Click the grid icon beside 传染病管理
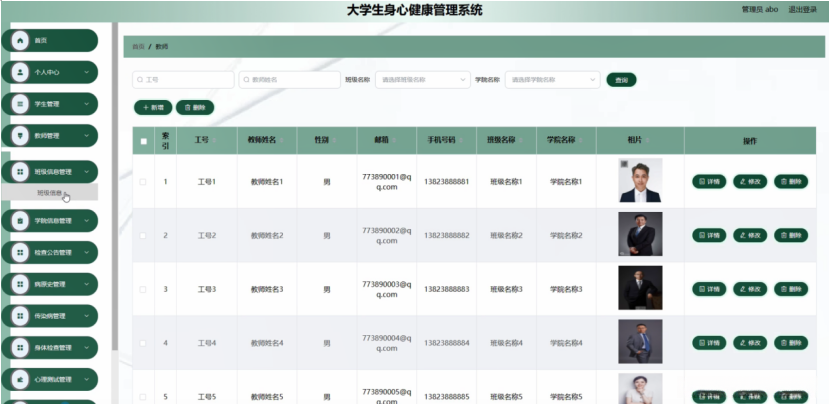This screenshot has width=832, height=407. tap(20, 316)
